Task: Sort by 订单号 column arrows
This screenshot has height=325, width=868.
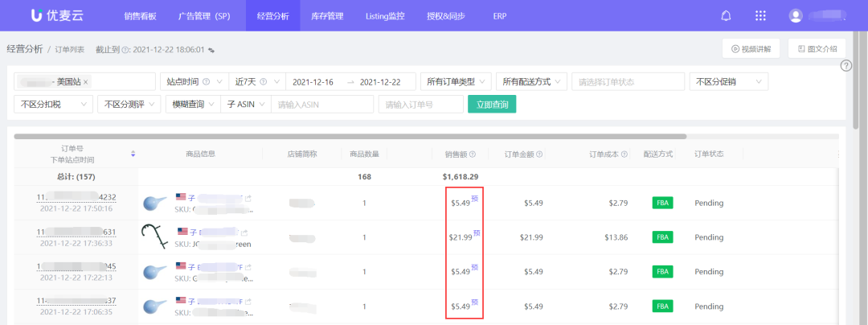Action: pos(133,154)
